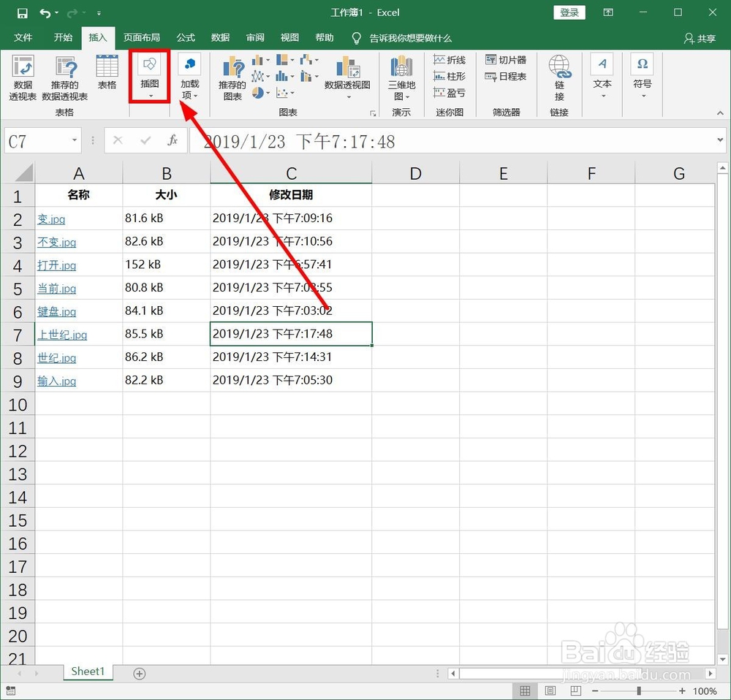Image resolution: width=731 pixels, height=700 pixels.
Task: Click the Sign in (登录) button
Action: click(569, 12)
